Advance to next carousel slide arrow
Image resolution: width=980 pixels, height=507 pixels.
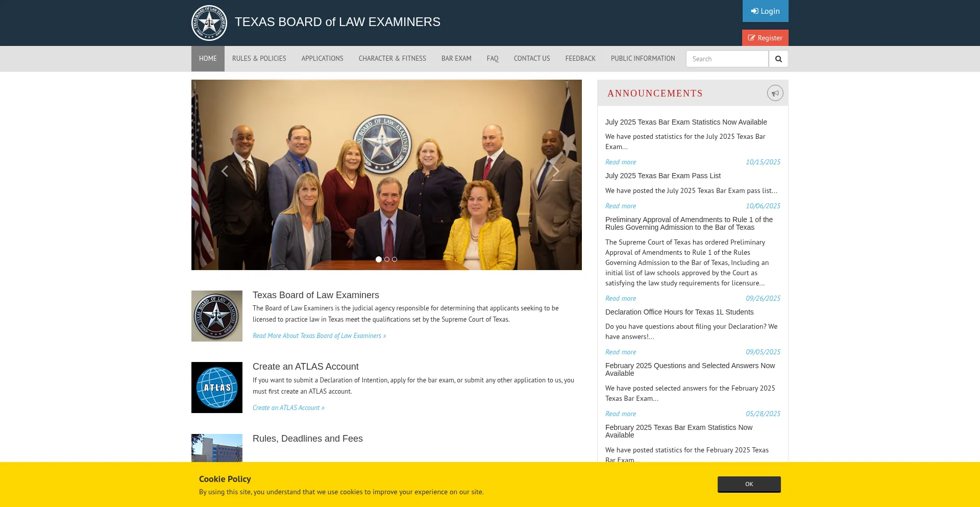555,172
